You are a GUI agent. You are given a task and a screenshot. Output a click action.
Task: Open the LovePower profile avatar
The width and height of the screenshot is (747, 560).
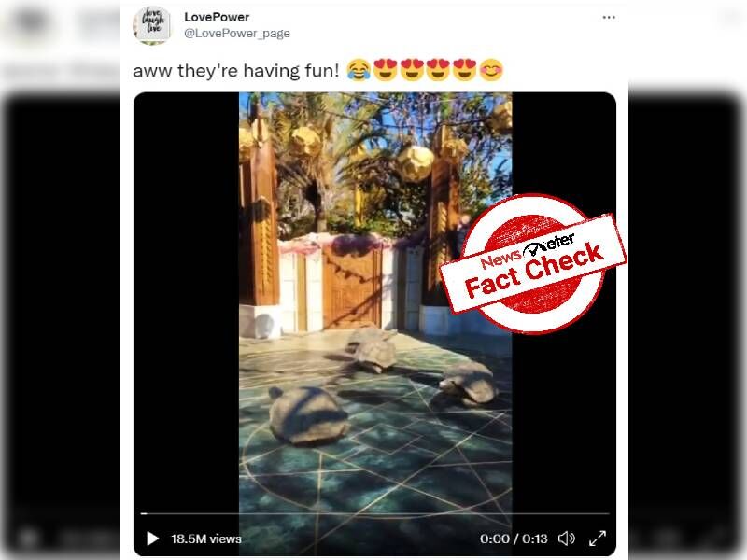[x=152, y=25]
